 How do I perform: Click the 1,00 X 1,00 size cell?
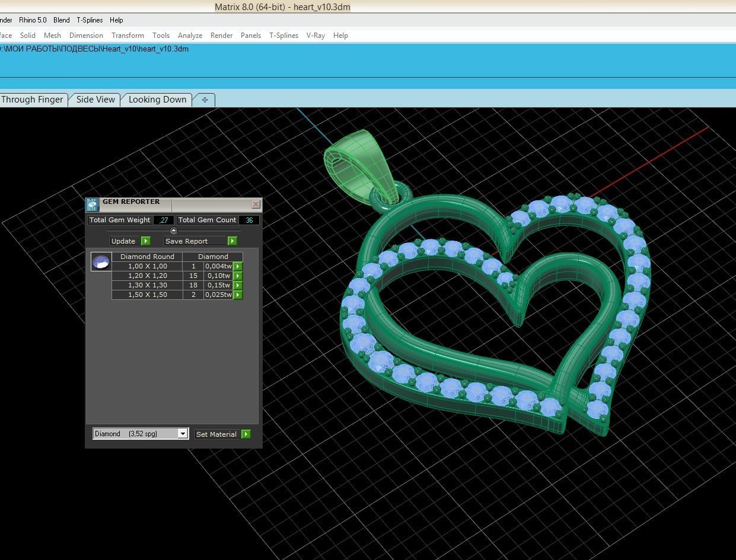[x=147, y=266]
